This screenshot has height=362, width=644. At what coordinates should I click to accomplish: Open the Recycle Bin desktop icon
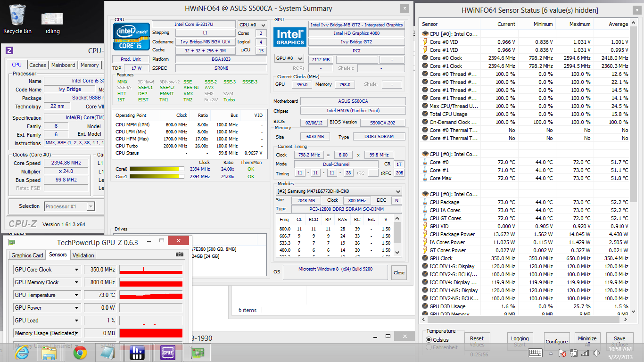click(x=17, y=19)
